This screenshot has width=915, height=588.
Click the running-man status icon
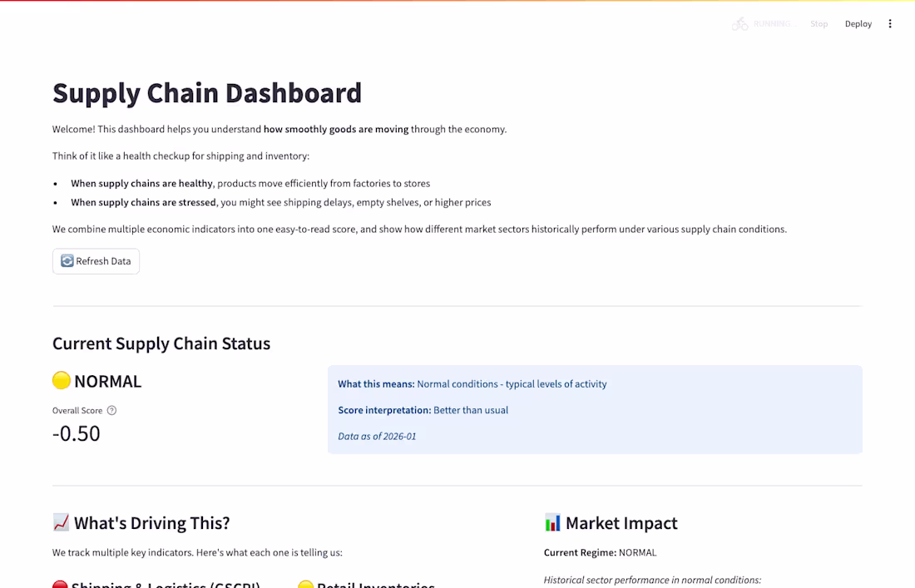coord(739,23)
